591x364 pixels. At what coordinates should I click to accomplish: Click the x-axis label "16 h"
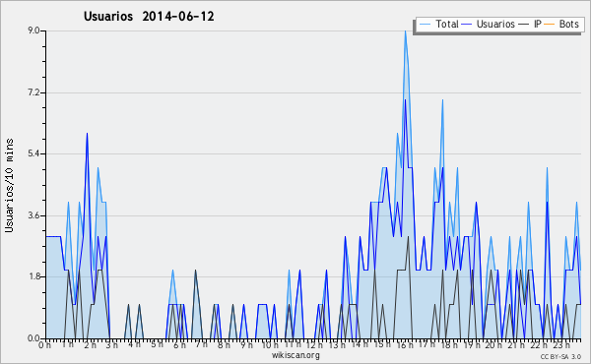point(405,345)
